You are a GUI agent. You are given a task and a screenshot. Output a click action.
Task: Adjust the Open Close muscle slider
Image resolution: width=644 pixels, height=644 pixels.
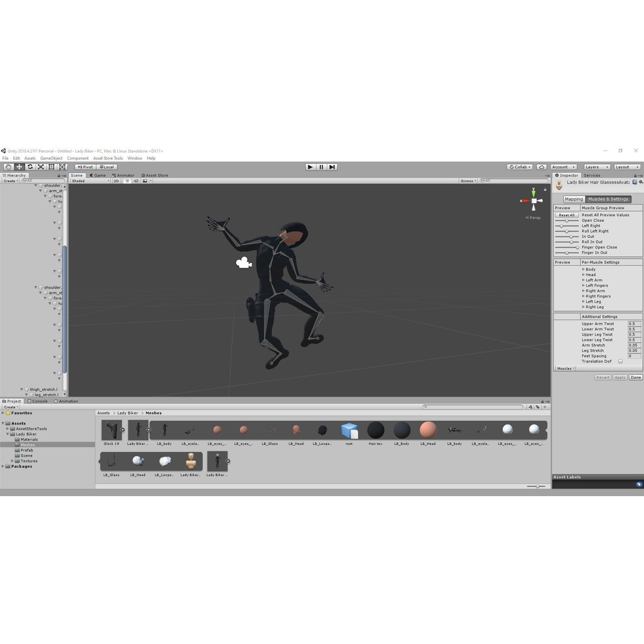(567, 221)
